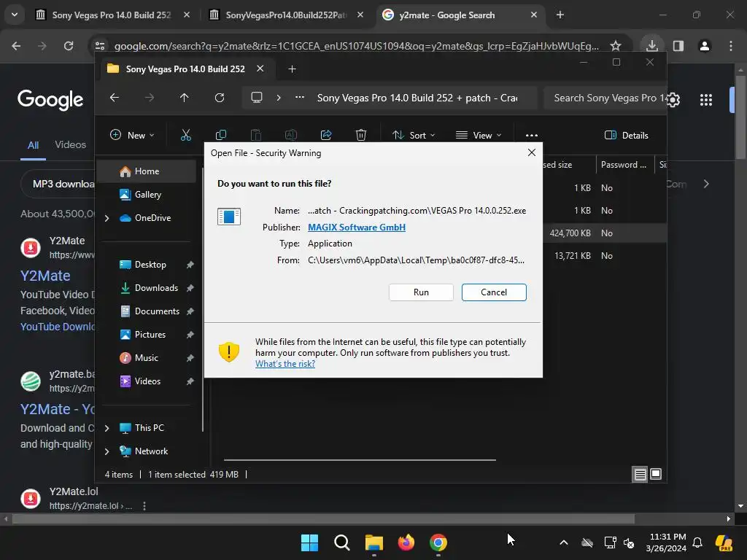Expand the address bar path chevron
Image resolution: width=747 pixels, height=560 pixels.
click(x=279, y=98)
